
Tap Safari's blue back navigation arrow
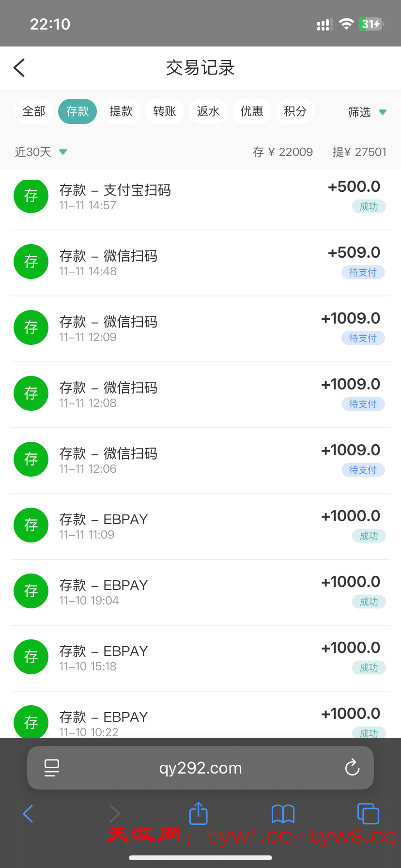tap(28, 814)
